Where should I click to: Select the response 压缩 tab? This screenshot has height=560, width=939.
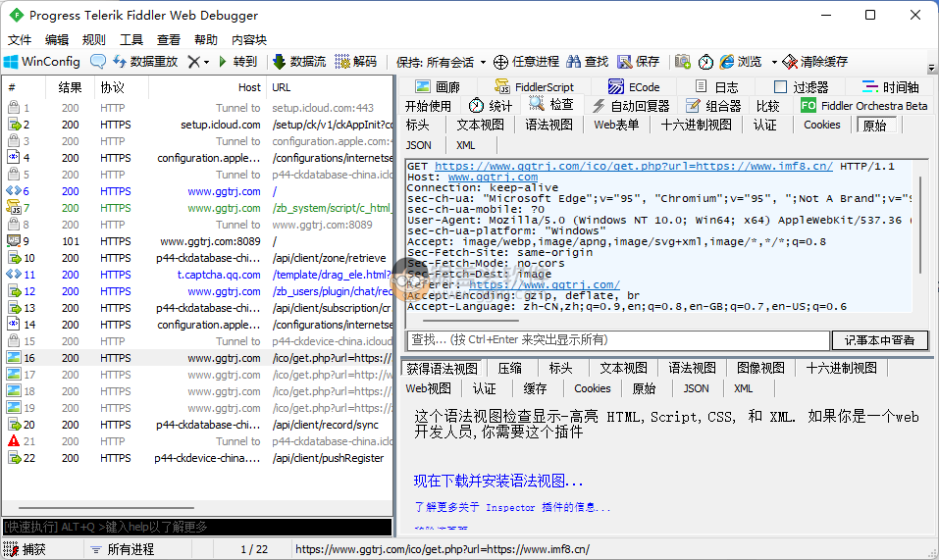click(509, 368)
